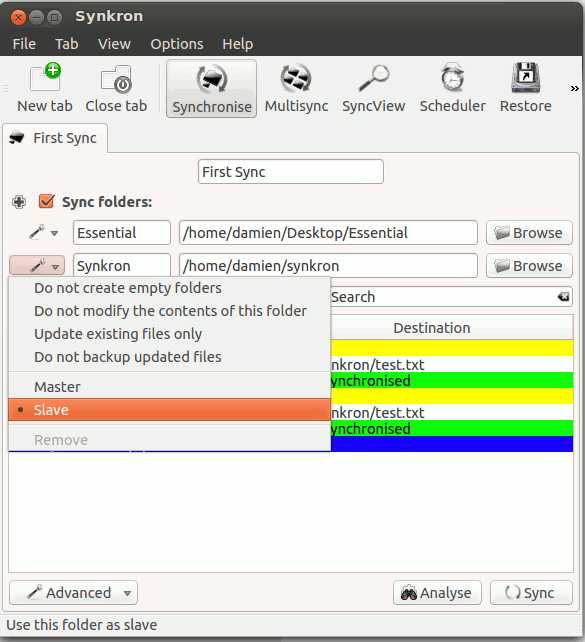Open the Scheduler alarm clock icon
This screenshot has width=585, height=642.
[x=452, y=88]
